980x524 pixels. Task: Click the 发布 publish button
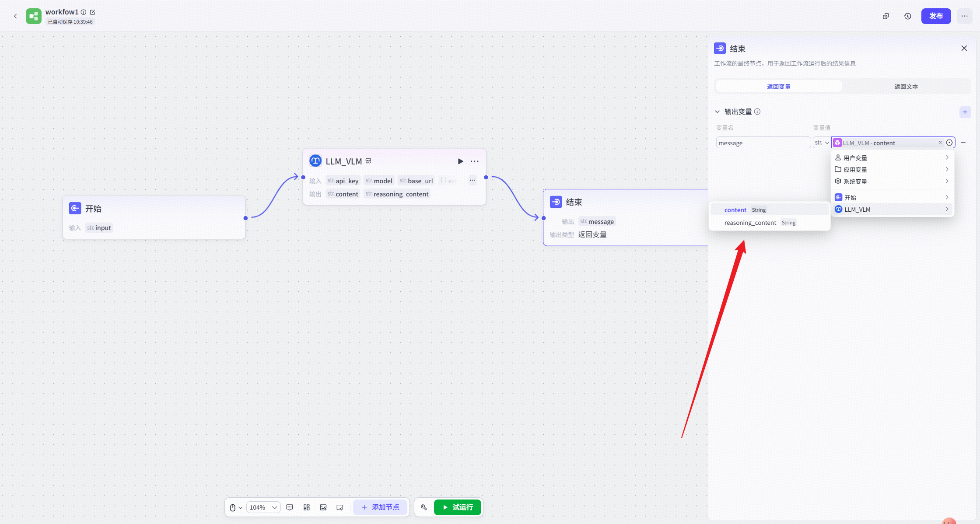coord(936,16)
